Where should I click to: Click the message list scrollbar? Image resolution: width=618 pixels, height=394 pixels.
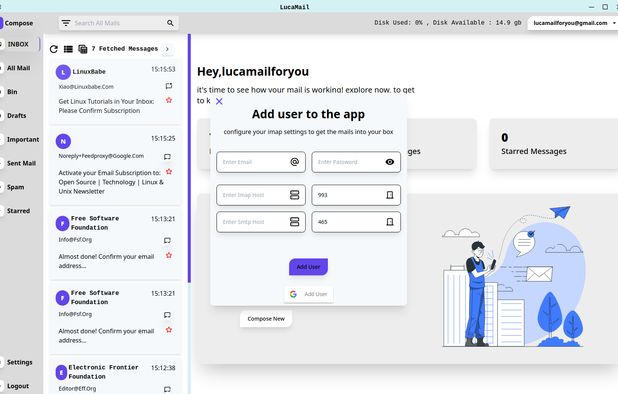point(189,158)
